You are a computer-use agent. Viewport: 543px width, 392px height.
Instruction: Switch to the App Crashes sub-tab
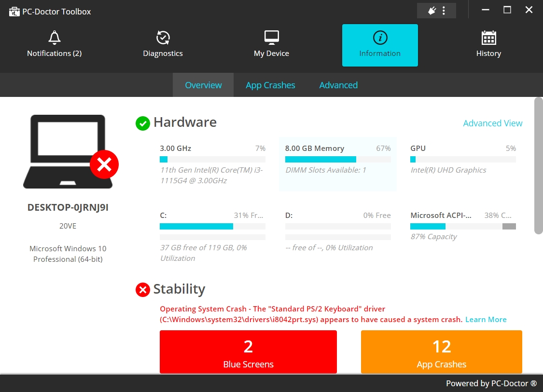coord(270,85)
